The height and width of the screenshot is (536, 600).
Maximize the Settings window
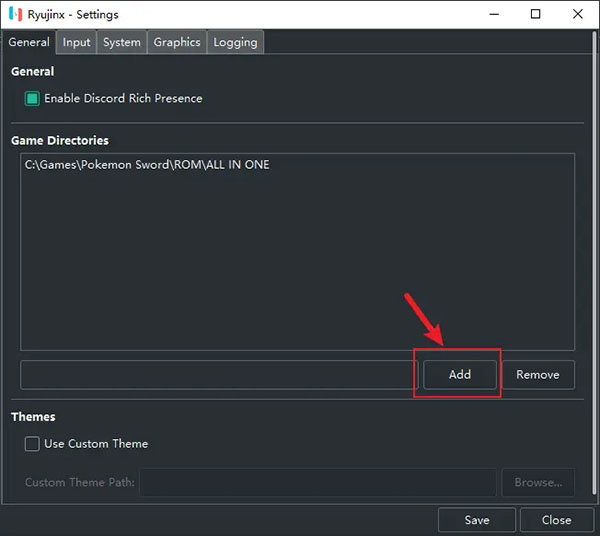click(536, 14)
